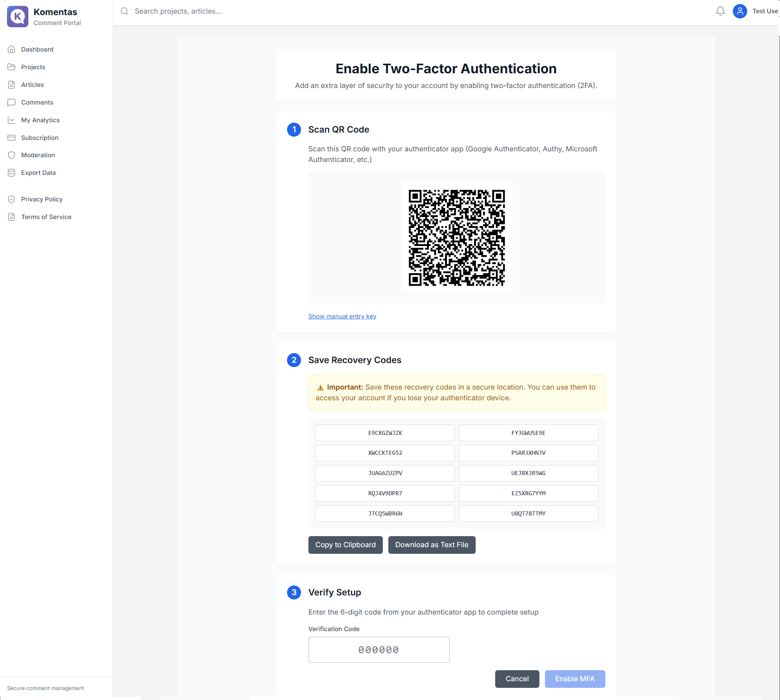Screen dimensions: 780x700
Task: Click the search magnifier icon
Action: coord(124,11)
